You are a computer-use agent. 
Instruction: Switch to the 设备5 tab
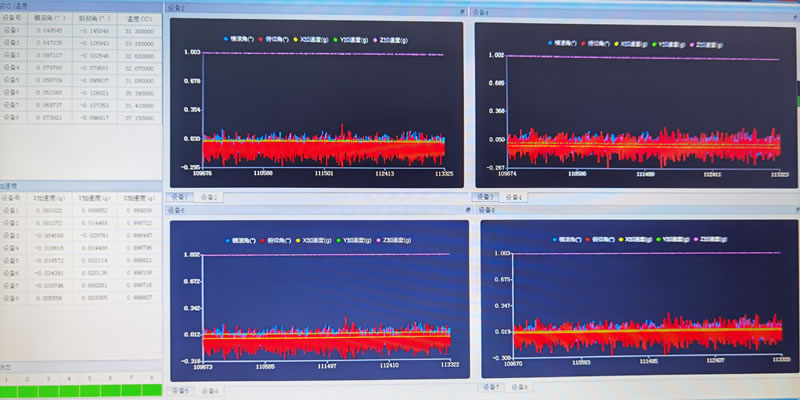coord(180,390)
